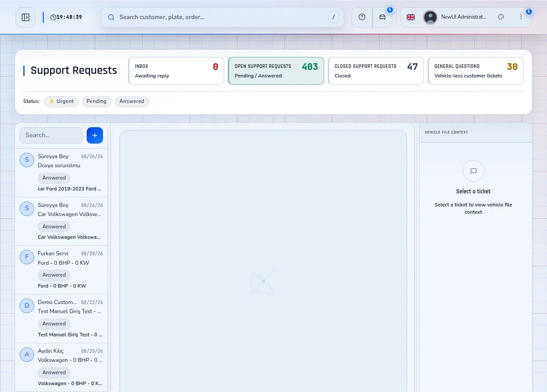This screenshot has width=547, height=392.
Task: Toggle the sidebar panel icon
Action: (26, 17)
